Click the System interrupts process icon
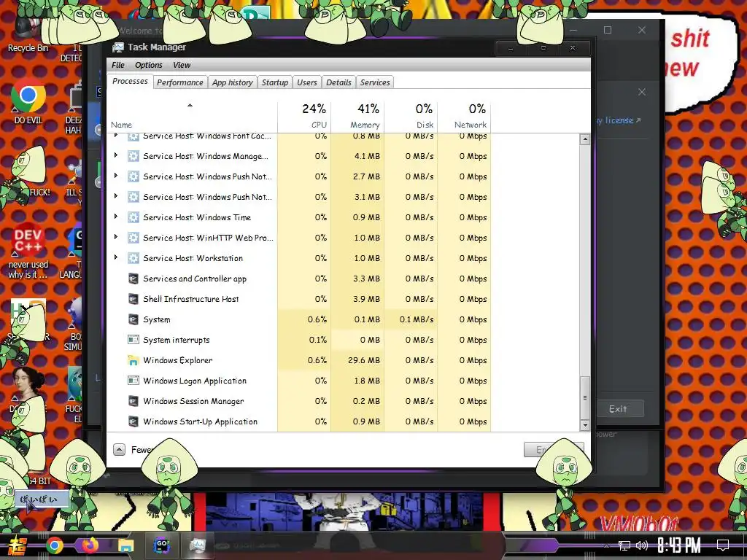The image size is (747, 560). coord(133,340)
